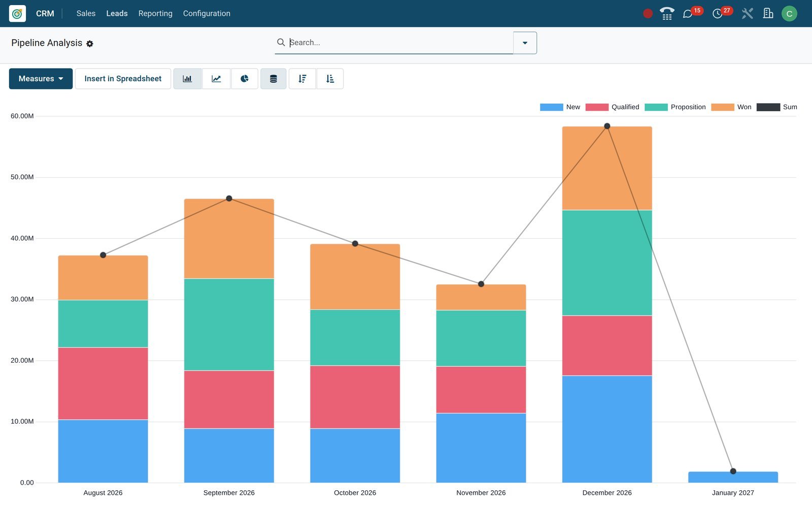Switch to line chart view
812x508 pixels.
[216, 79]
